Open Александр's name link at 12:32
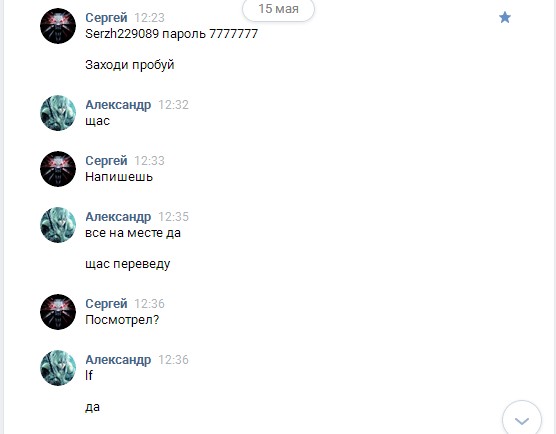 coord(118,105)
